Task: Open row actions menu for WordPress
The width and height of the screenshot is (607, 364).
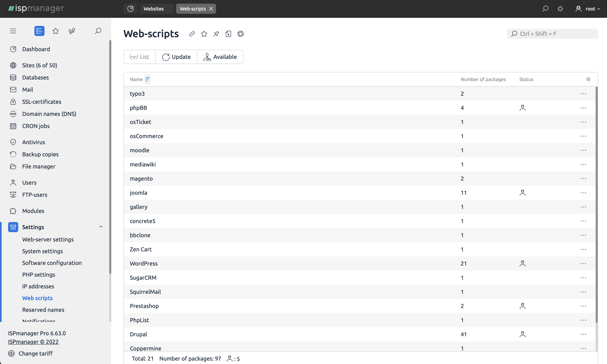Action: [584, 263]
